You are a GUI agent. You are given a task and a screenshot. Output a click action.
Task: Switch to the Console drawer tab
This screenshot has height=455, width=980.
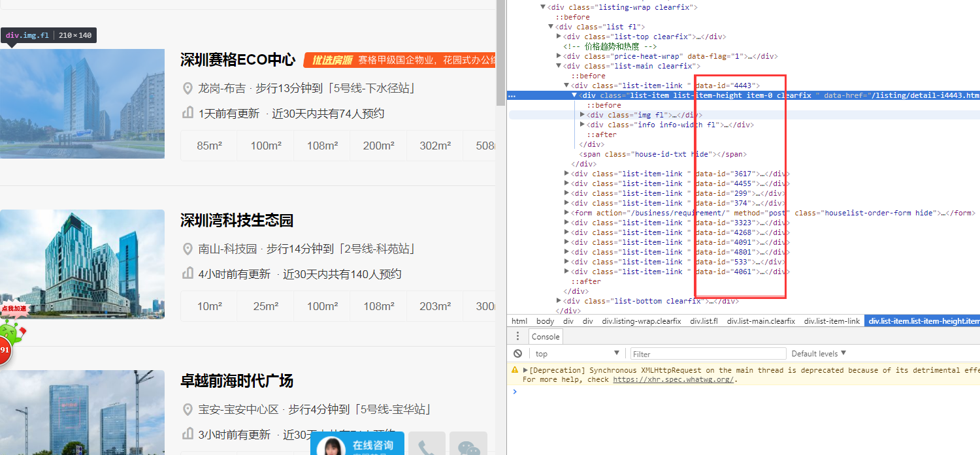tap(546, 337)
